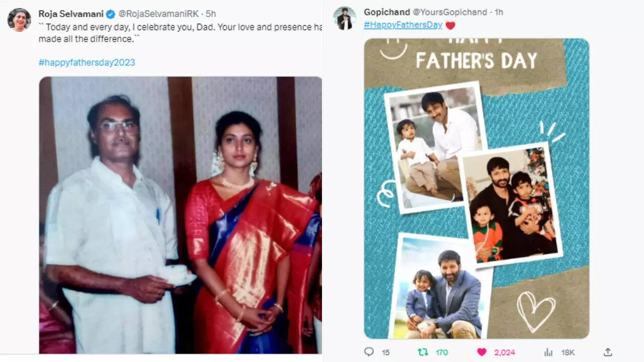This screenshot has width=644, height=362.
Task: Open the #happyfathersday2023 hashtag
Action: (x=87, y=62)
